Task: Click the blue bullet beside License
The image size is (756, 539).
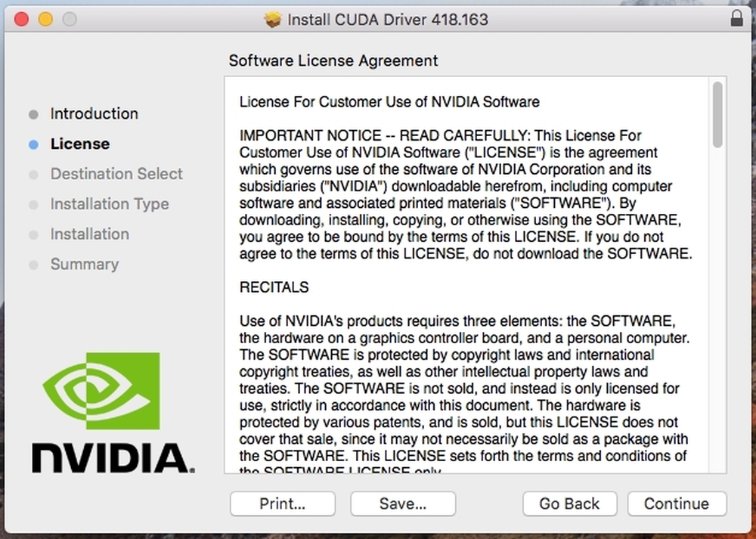Action: point(33,144)
